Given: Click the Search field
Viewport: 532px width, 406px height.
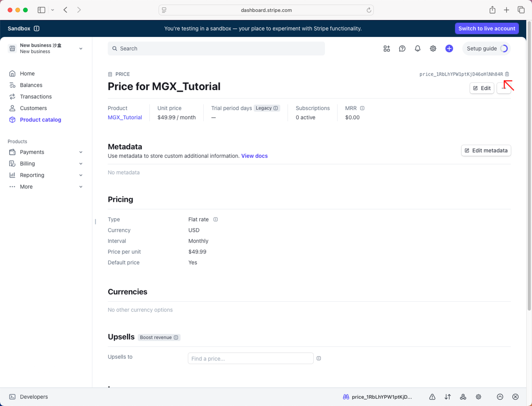Looking at the screenshot, I should click(216, 49).
